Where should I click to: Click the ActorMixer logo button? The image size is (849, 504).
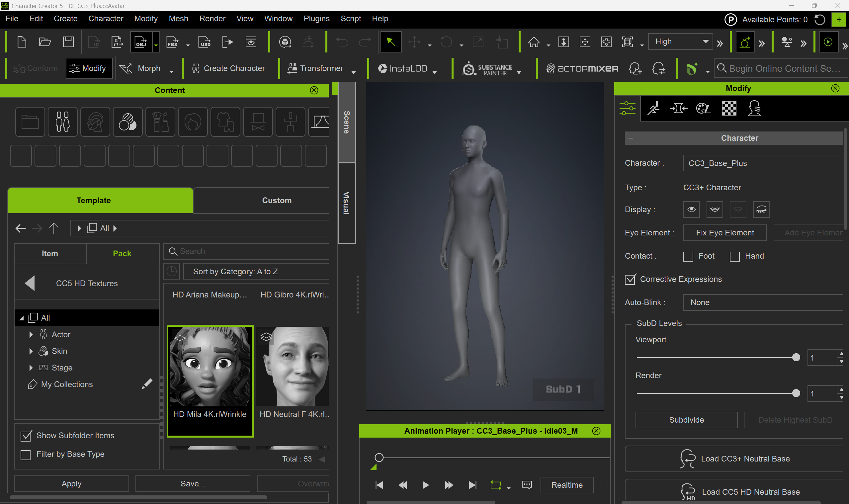582,69
